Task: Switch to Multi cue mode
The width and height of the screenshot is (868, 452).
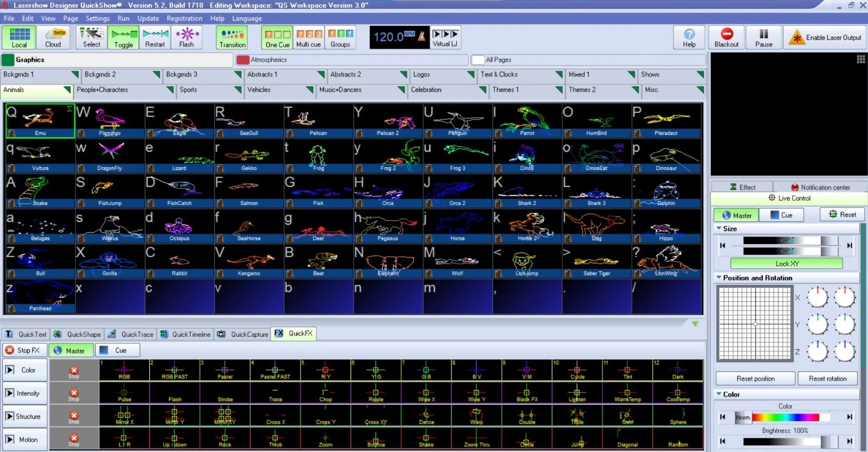Action: point(309,37)
